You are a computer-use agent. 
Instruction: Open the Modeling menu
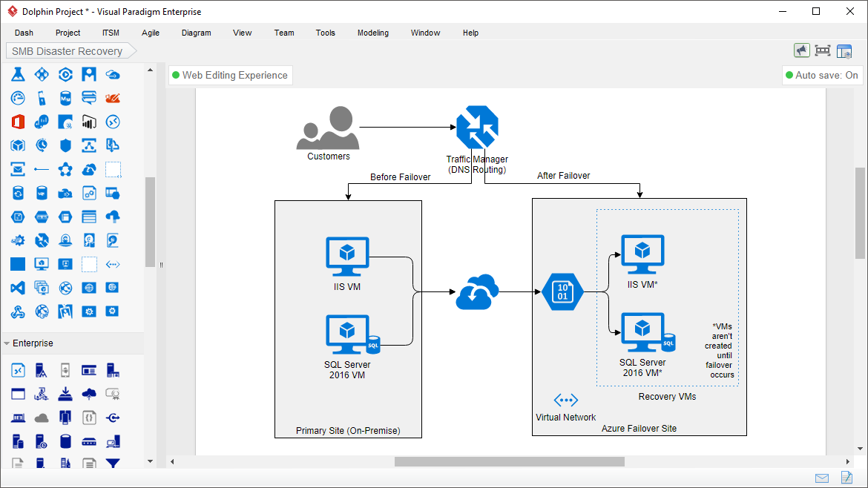372,33
